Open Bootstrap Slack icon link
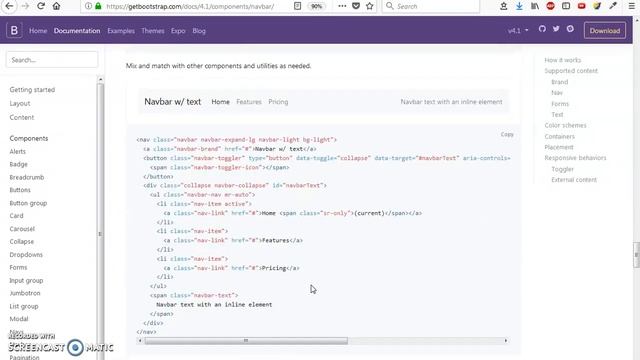 point(570,29)
